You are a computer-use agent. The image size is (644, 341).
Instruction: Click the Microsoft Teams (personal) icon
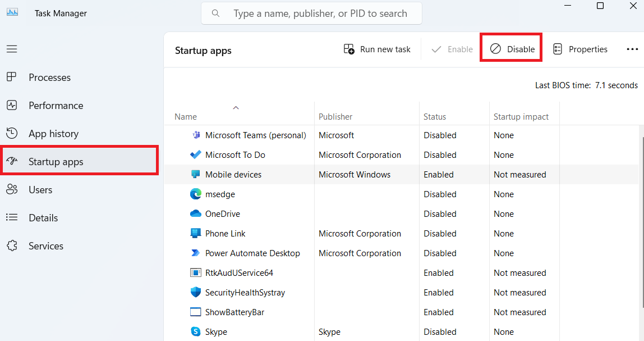tap(196, 134)
